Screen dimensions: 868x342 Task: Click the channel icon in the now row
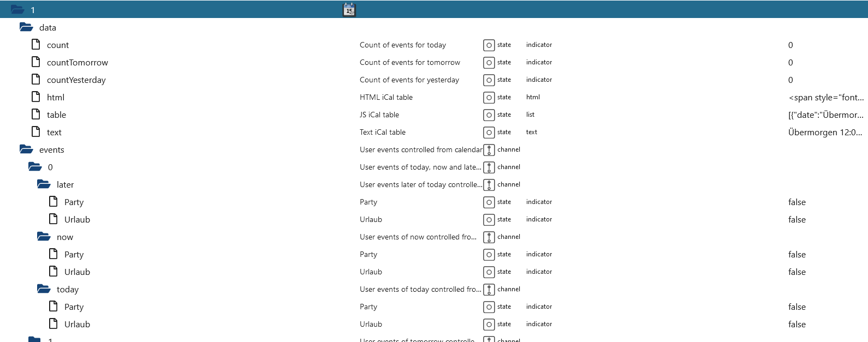pyautogui.click(x=489, y=237)
